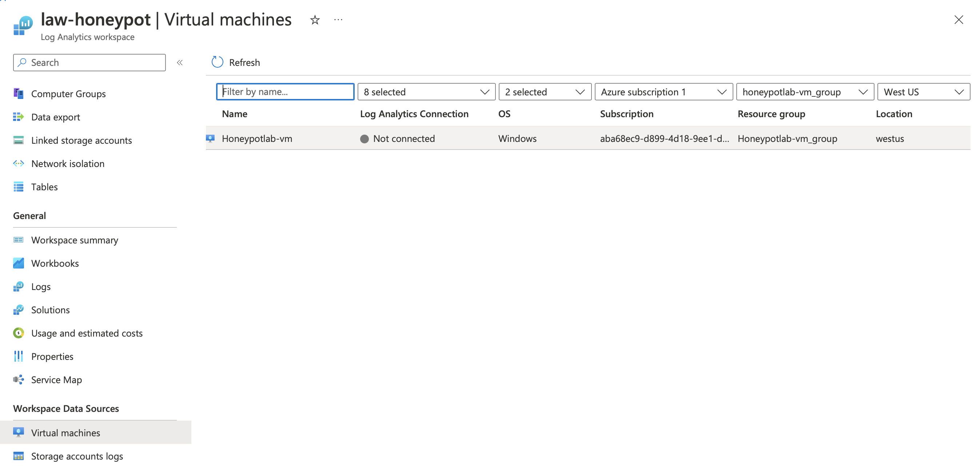Click the Solutions icon
This screenshot has height=473, width=980.
tap(18, 310)
